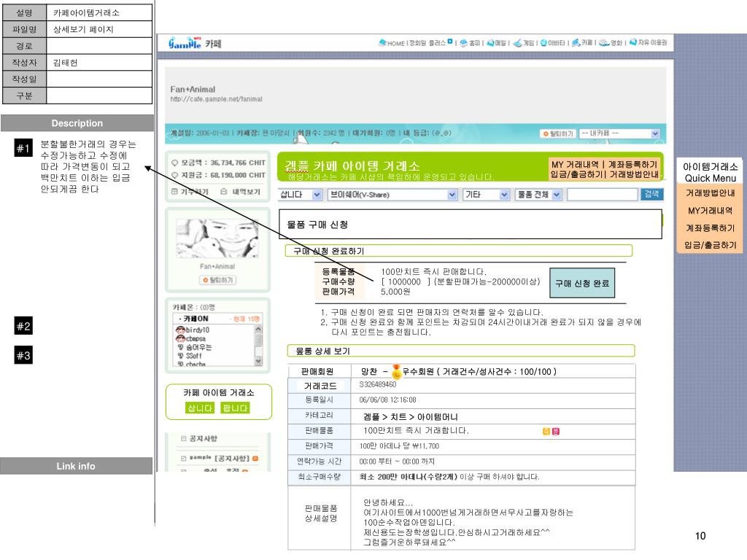
Task: Click the green 팝니다 button
Action: tap(236, 408)
